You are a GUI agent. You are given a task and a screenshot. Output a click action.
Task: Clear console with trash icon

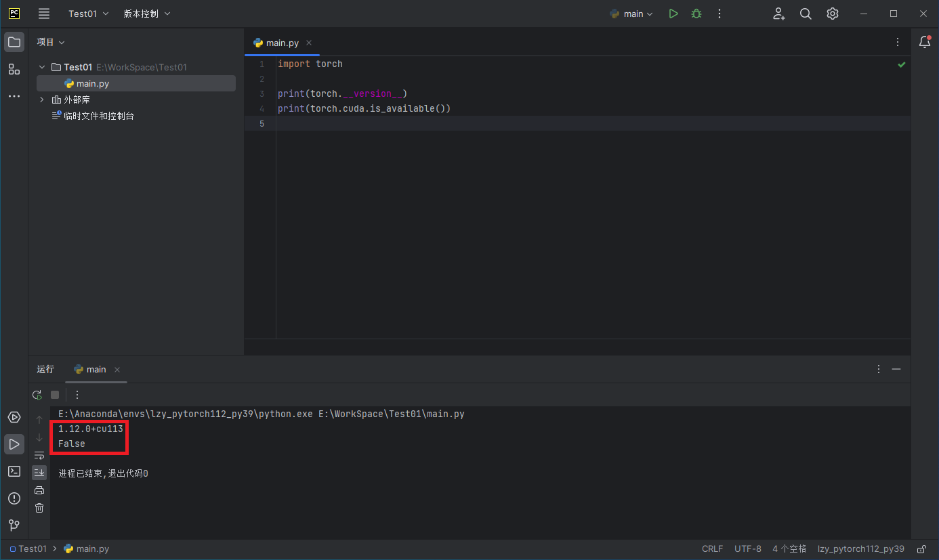[39, 508]
